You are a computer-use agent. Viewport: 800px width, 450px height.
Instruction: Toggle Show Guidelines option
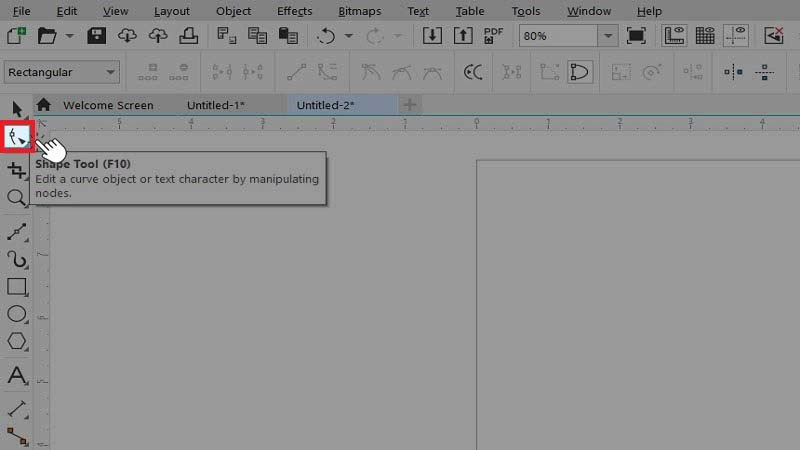[x=736, y=36]
